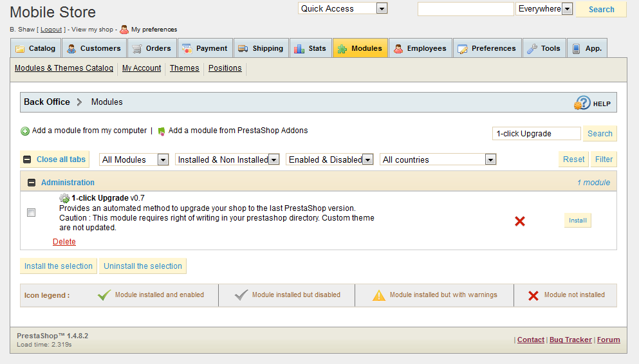Screen dimensions: 639x364
Task: Click the top-right global Search button
Action: [x=601, y=10]
